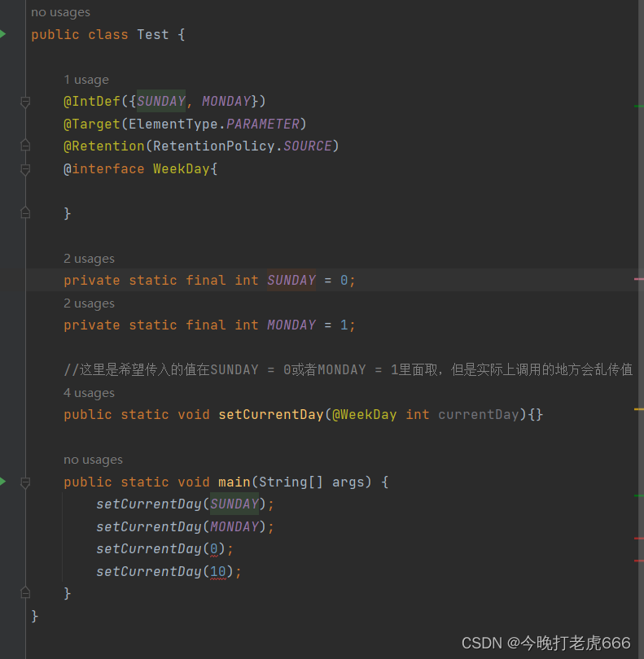Click SOURCE in RetentionPolicy.SOURCE
This screenshot has height=659, width=644.
pos(307,146)
